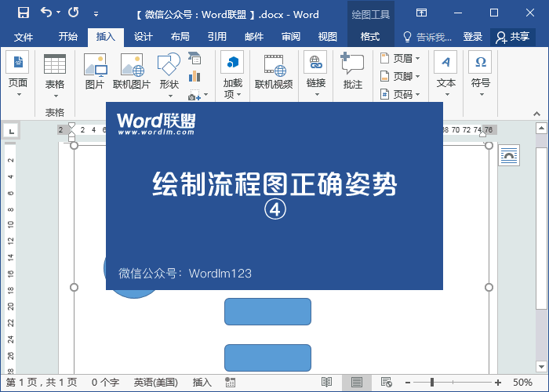The width and height of the screenshot is (549, 392).
Task: Open the 页脚 footer dropdown
Action: click(x=400, y=76)
